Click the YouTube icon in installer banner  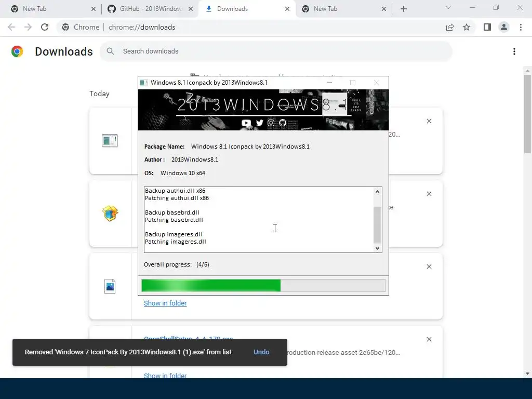click(246, 123)
